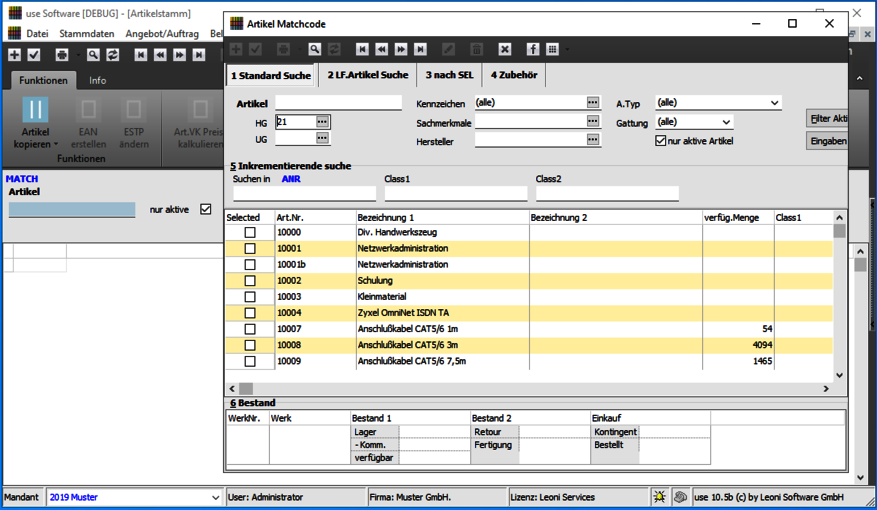Click the magnifier search icon in Matchcode toolbar
The image size is (877, 510).
314,50
